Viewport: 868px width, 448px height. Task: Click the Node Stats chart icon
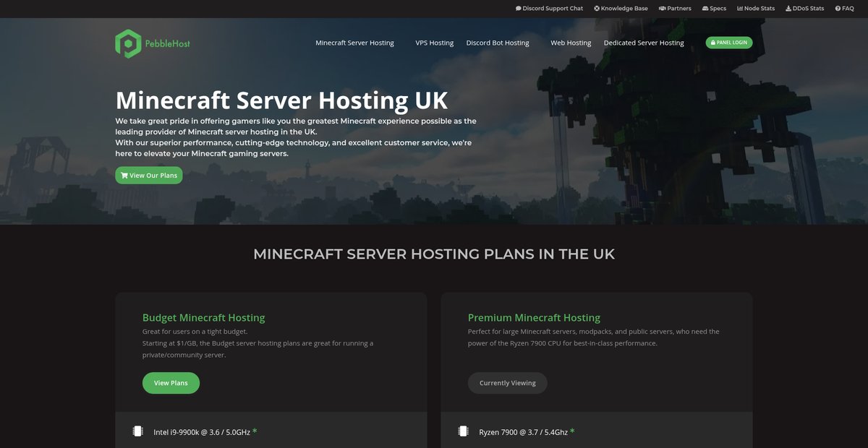tap(740, 9)
